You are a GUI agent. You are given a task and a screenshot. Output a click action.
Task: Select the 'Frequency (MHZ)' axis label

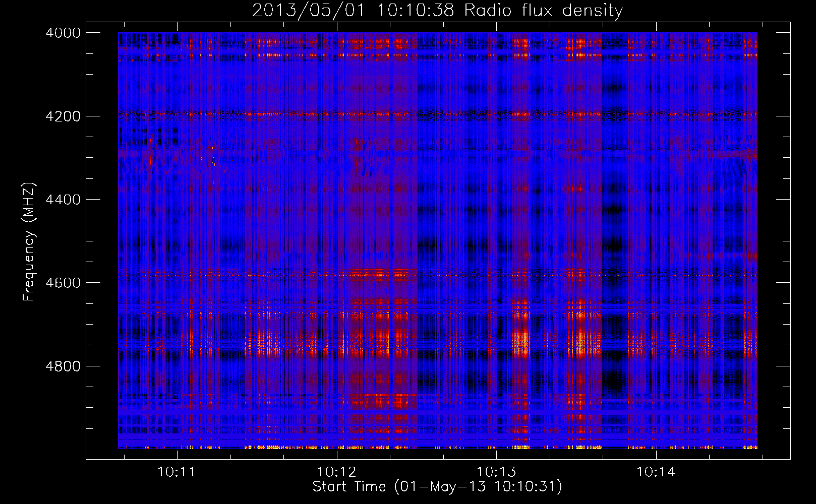click(29, 242)
